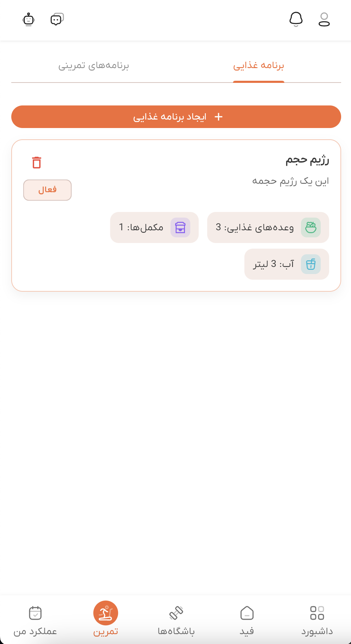
Task: Click the وعده‌های غذایی: 3 chip
Action: [268, 227]
